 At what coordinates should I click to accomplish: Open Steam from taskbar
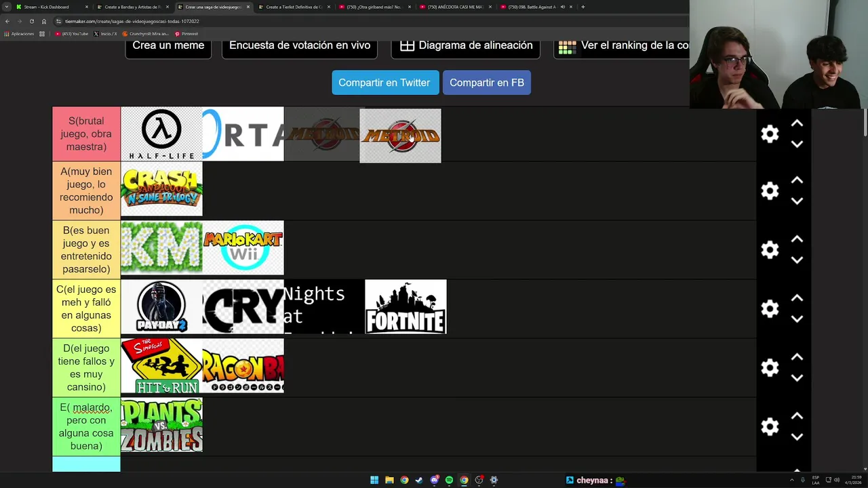coord(419,480)
